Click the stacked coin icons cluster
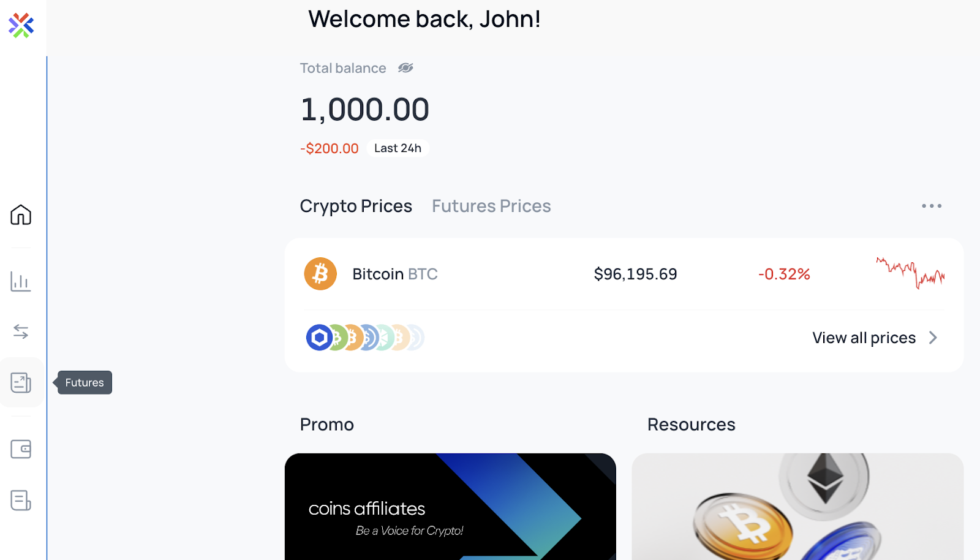 (365, 338)
